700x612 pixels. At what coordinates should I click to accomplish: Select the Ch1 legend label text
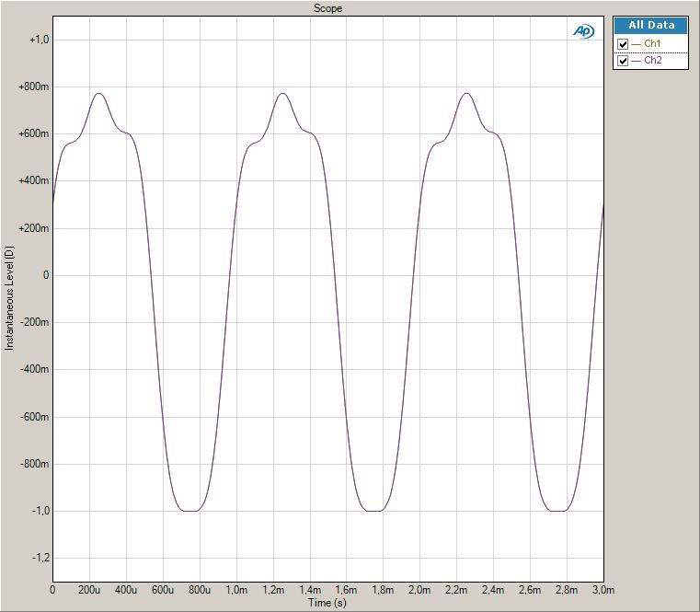(652, 44)
